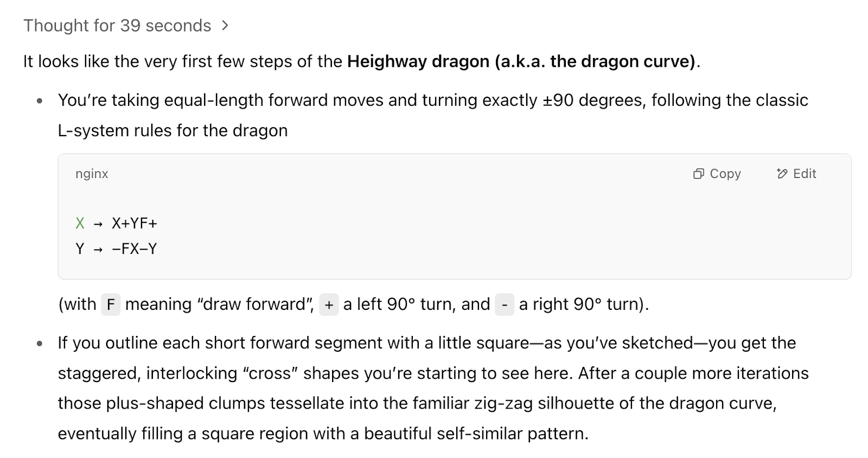
Task: Click the Copy icon in code block header
Action: point(699,174)
